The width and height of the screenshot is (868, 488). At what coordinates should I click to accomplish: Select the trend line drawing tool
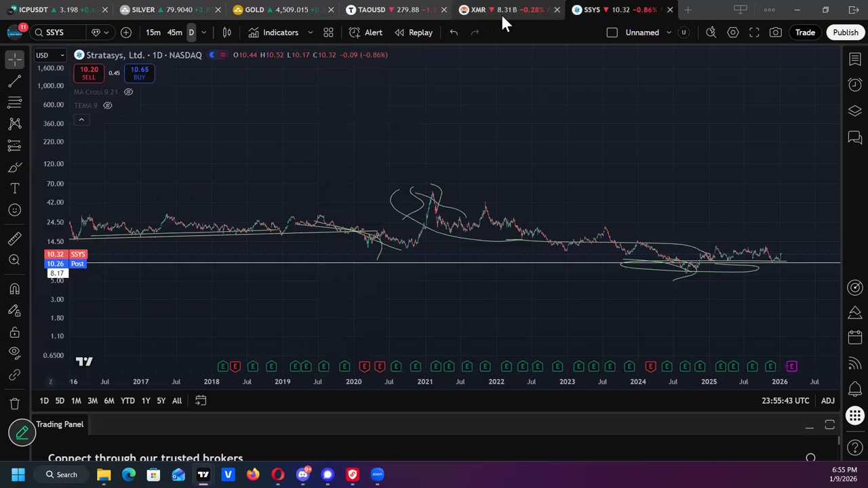coord(14,81)
